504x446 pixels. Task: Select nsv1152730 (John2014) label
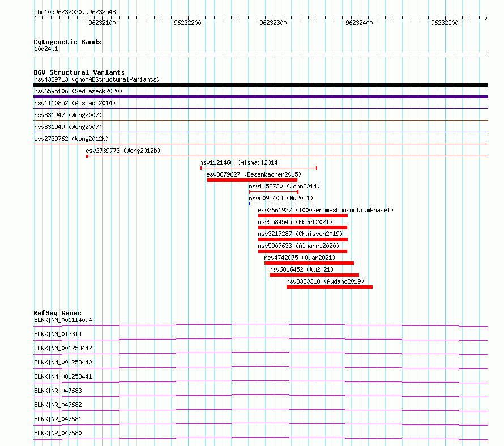(284, 186)
